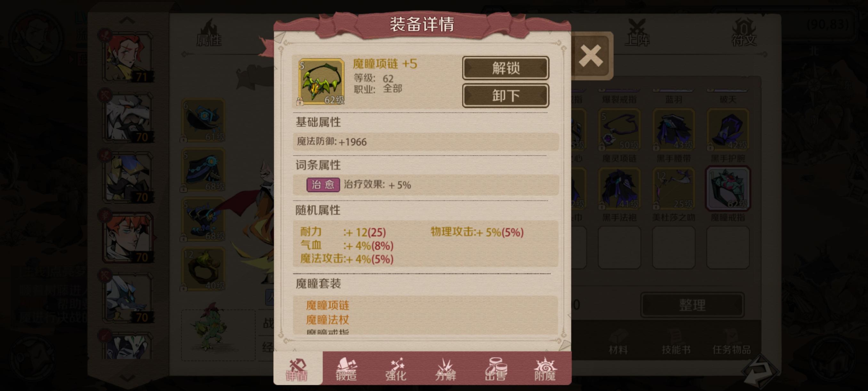Click the 魔瞳项链 necklace item icon

pos(321,81)
